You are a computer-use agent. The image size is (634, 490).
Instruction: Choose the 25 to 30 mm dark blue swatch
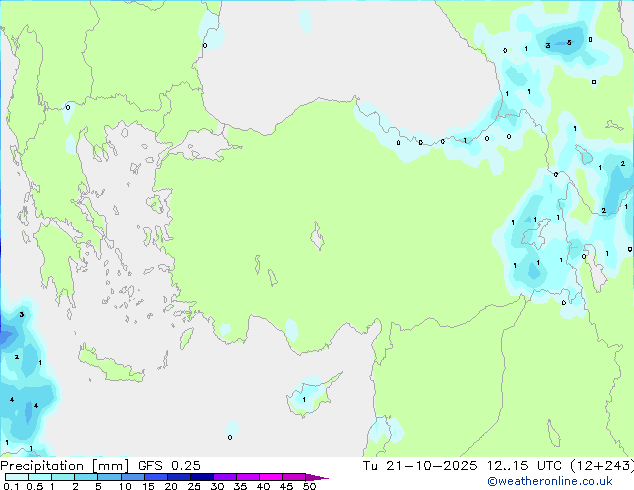click(201, 477)
